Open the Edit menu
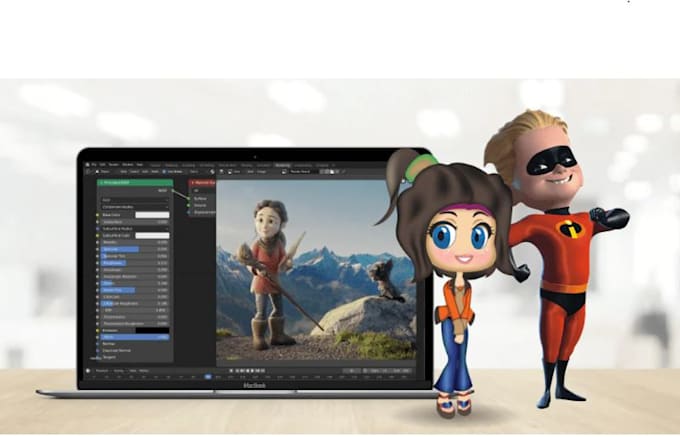This screenshot has width=680, height=437. tap(103, 165)
